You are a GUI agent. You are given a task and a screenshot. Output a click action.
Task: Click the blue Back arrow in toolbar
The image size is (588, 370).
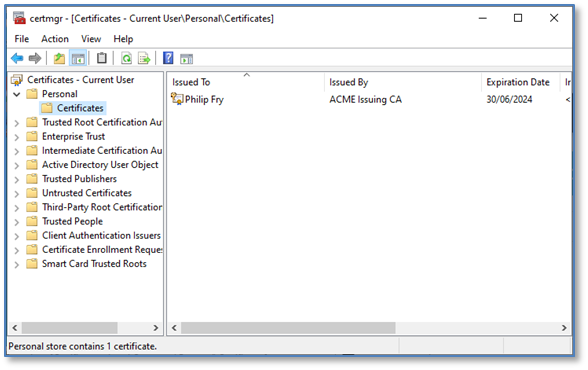17,58
